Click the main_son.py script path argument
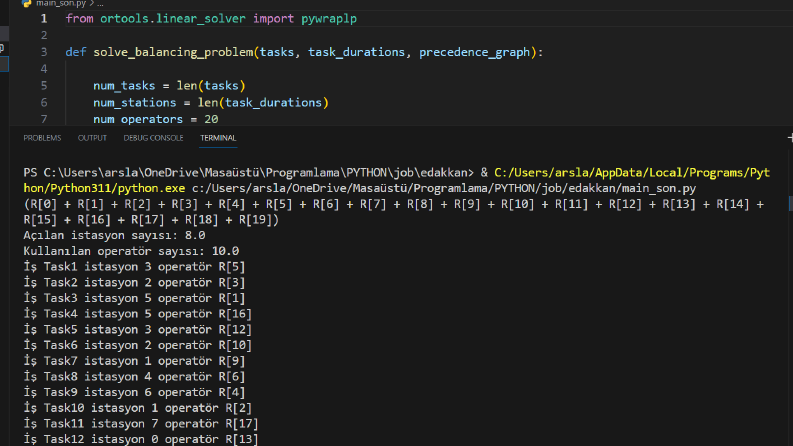Viewport: 793px width, 446px height. [444, 189]
